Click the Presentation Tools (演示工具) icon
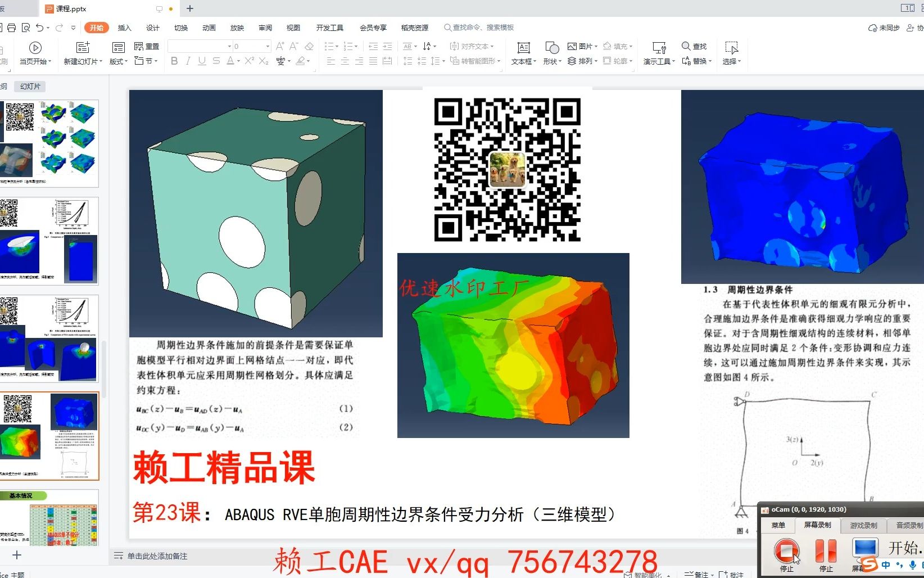Viewport: 924px width, 578px height. coord(659,48)
